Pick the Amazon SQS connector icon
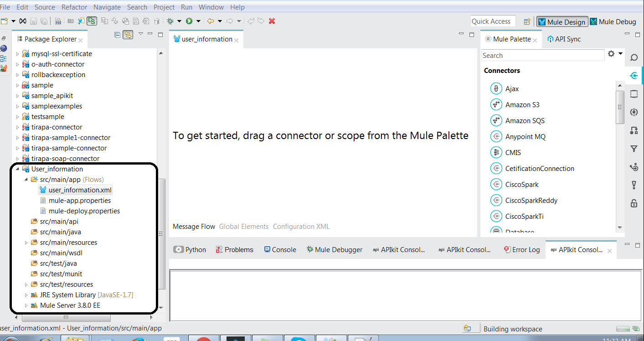644x341 pixels. pyautogui.click(x=496, y=121)
